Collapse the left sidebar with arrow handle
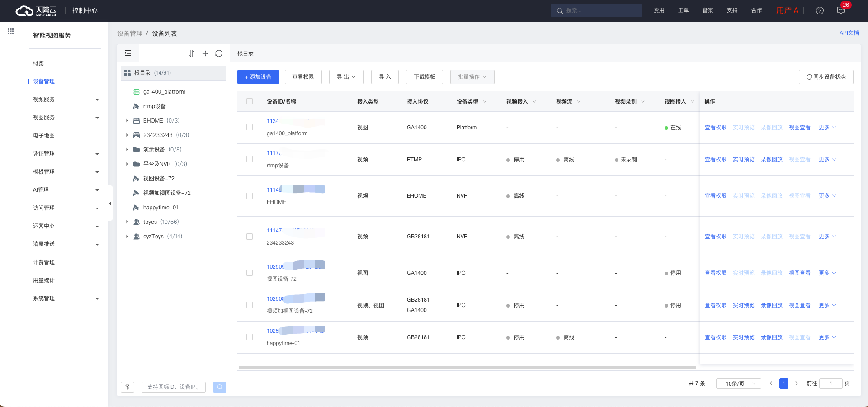The width and height of the screenshot is (868, 407). click(x=110, y=203)
